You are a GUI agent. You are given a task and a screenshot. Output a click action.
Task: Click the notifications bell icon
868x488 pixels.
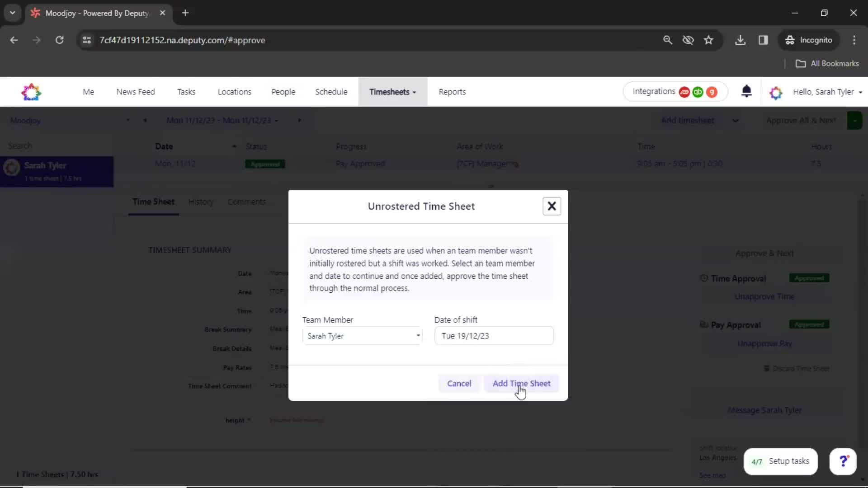click(746, 92)
